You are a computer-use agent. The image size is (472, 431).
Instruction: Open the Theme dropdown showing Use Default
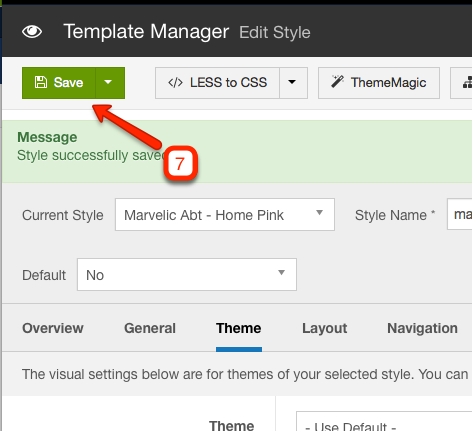point(384,421)
